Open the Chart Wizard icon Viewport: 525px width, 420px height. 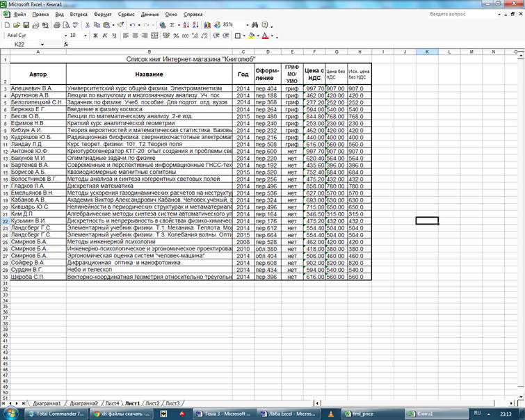click(x=208, y=25)
